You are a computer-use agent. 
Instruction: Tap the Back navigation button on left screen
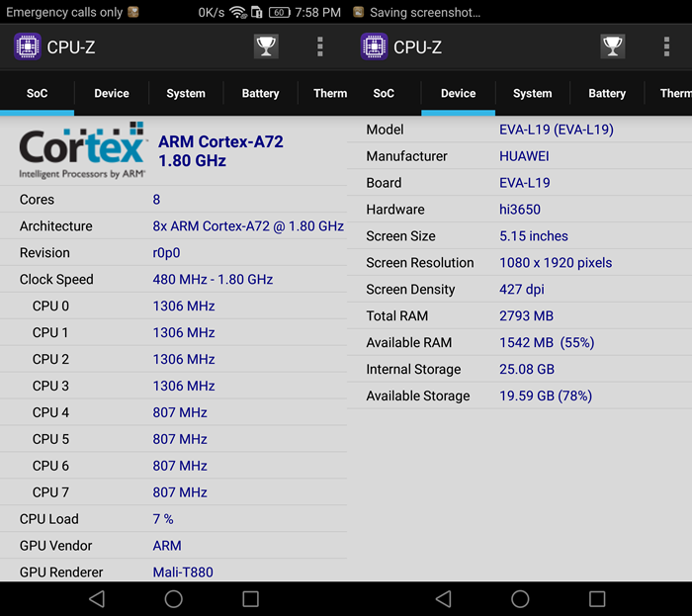pyautogui.click(x=97, y=599)
